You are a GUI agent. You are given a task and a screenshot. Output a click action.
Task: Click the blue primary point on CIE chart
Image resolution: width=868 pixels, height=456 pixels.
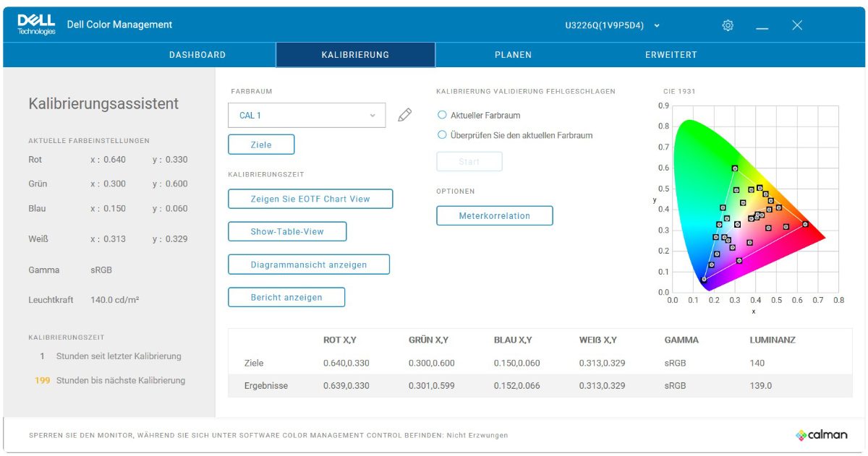(x=704, y=280)
